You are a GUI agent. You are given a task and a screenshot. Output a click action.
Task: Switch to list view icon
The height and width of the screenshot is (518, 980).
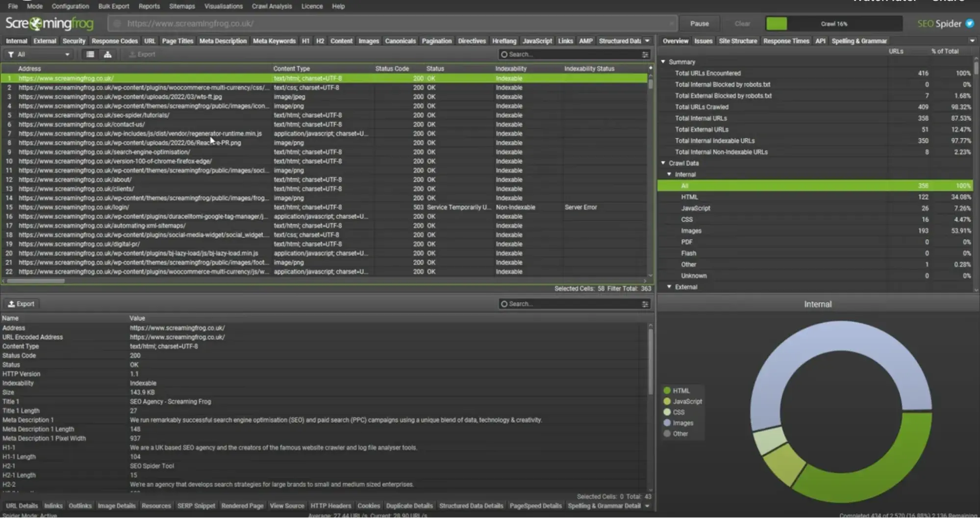(x=90, y=54)
